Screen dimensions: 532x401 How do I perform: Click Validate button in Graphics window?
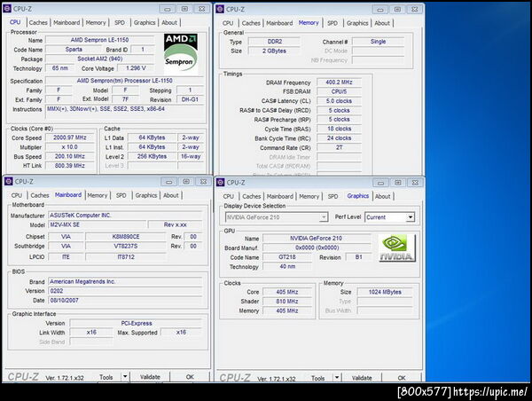coord(362,378)
